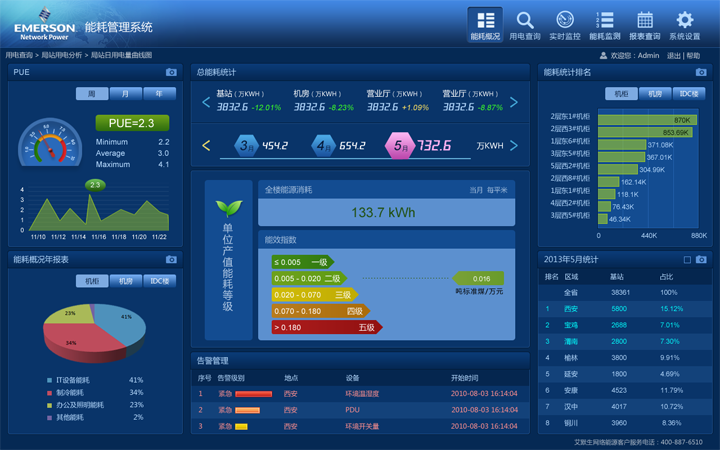Click the green leaf energy icon

coord(229,208)
